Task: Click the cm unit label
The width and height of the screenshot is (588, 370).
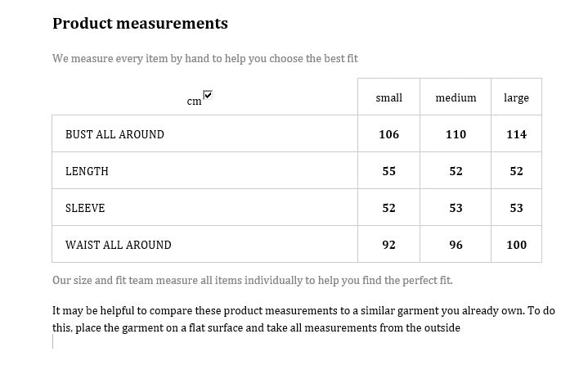Action: (194, 102)
